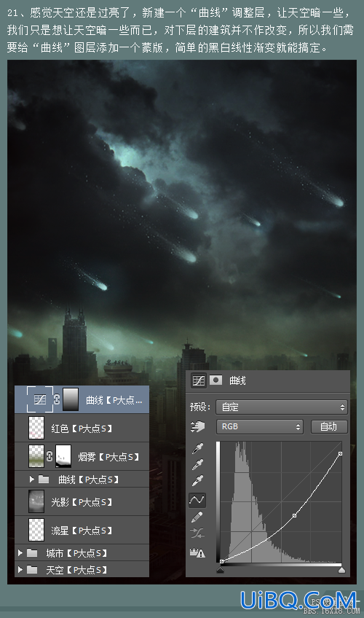The width and height of the screenshot is (364, 618).
Task: Click the 红色 layer thumbnail
Action: tap(36, 428)
